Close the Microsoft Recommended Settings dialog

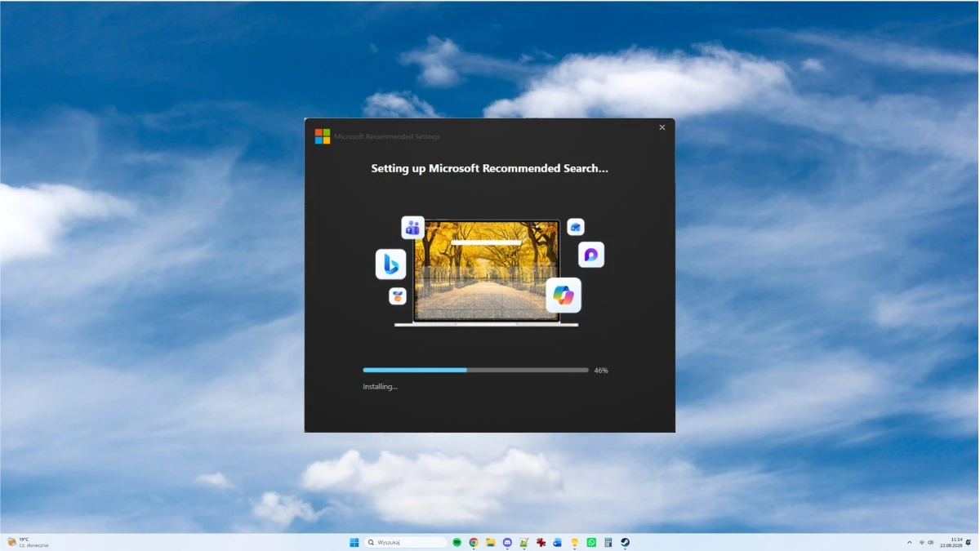click(662, 127)
